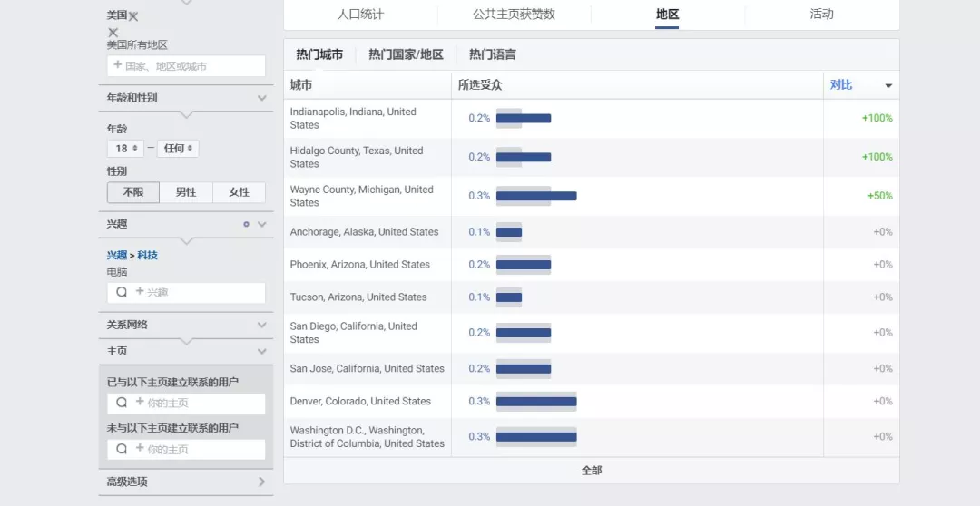Open the 对比 sort arrow

coord(888,85)
